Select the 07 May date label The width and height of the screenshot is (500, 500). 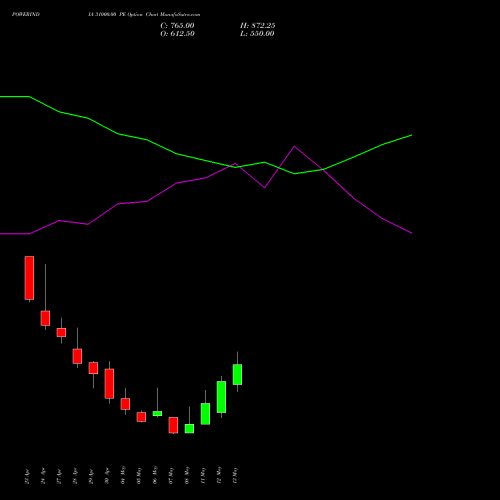(171, 475)
